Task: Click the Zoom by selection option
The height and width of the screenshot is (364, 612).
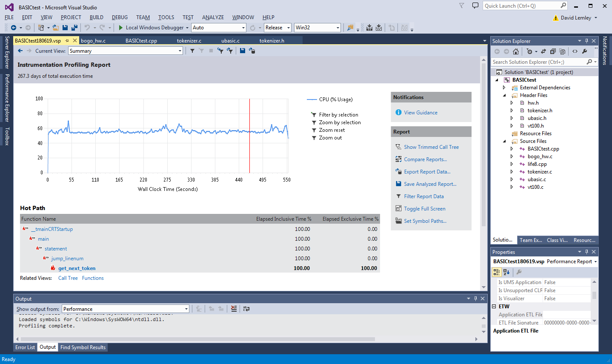Action: point(340,122)
